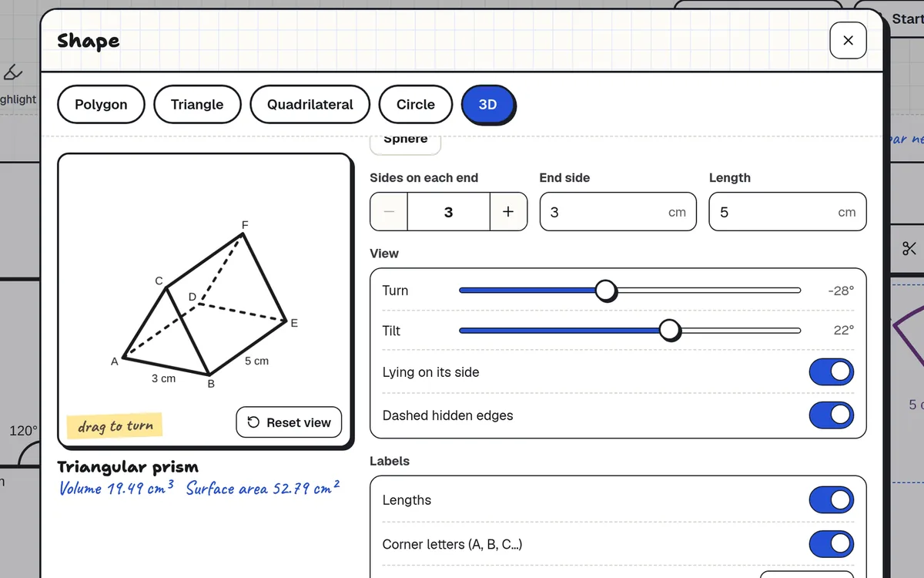Select the Quadrilateral shape tab
This screenshot has width=924, height=578.
click(x=310, y=105)
